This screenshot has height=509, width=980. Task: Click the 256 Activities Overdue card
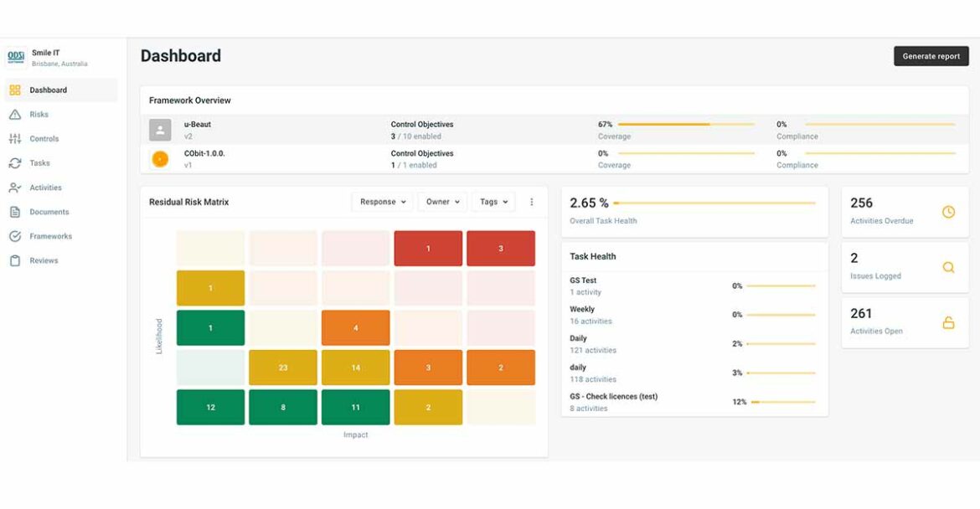[x=905, y=212]
